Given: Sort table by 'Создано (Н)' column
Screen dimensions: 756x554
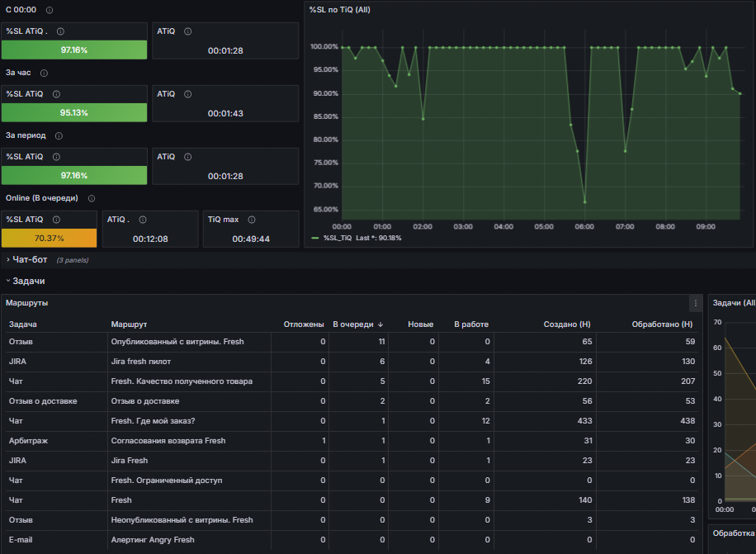Looking at the screenshot, I should coord(567,324).
